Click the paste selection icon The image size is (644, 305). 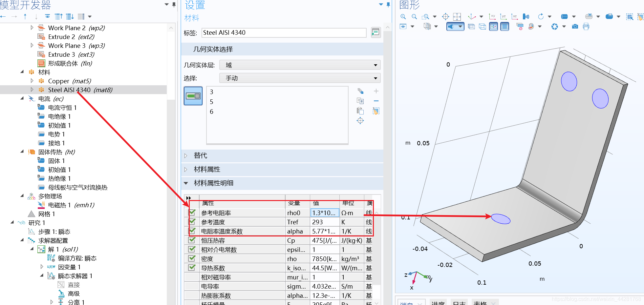(x=360, y=111)
